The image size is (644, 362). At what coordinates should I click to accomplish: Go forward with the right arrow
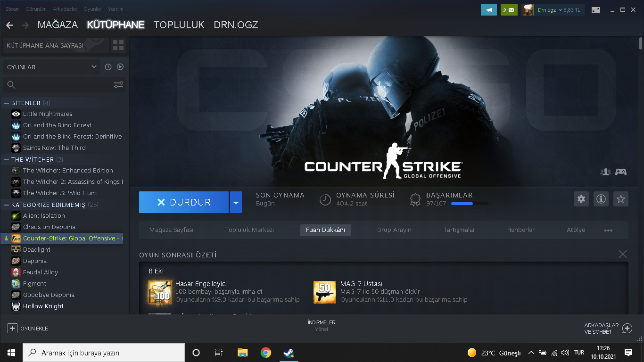pyautogui.click(x=25, y=25)
